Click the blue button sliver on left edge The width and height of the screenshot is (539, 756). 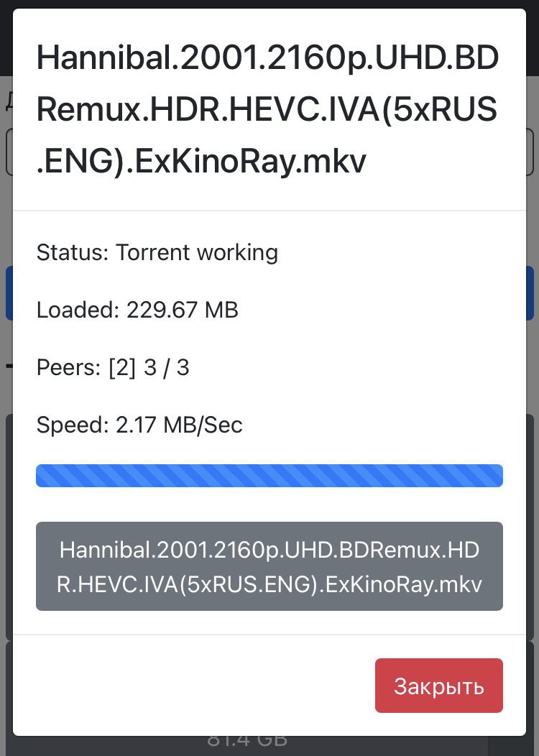click(x=8, y=293)
